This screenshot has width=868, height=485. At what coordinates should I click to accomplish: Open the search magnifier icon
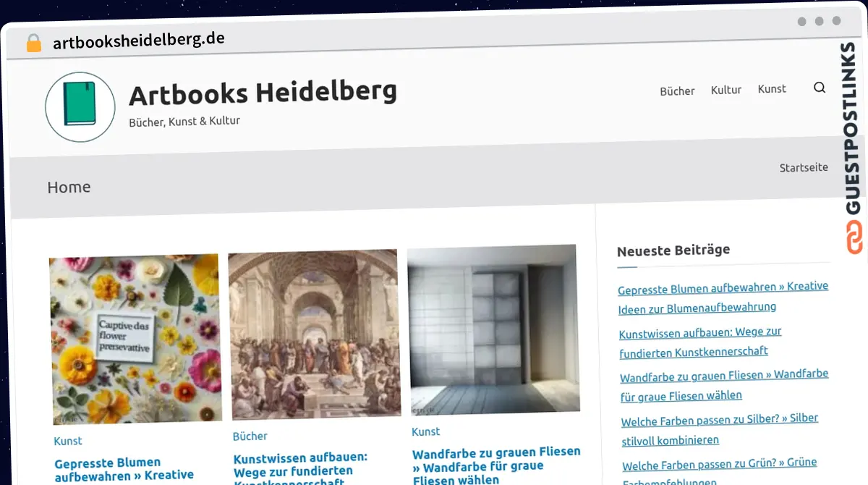tap(819, 88)
